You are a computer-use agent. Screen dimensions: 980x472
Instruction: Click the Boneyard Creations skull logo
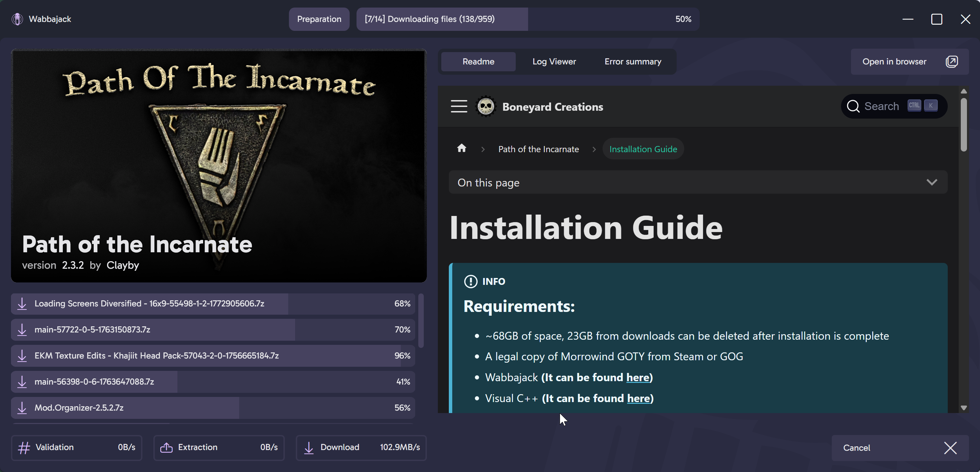point(486,106)
